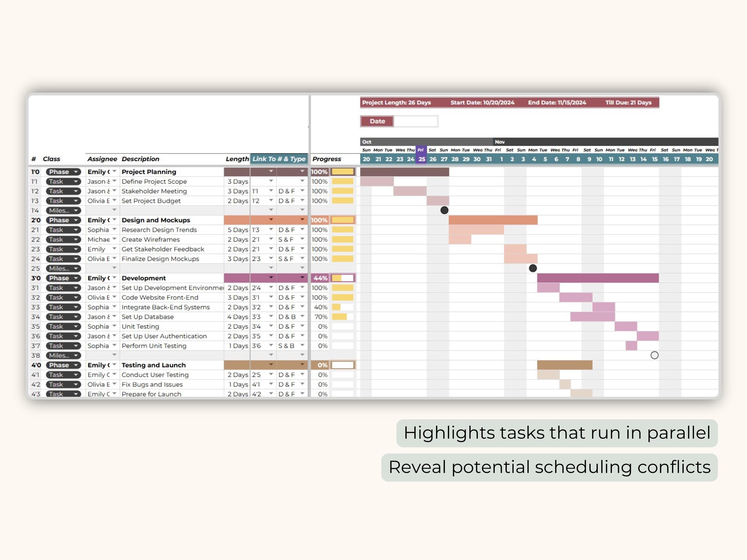The image size is (747, 560).
Task: Click the Miles badge on row 2'5
Action: tap(62, 268)
